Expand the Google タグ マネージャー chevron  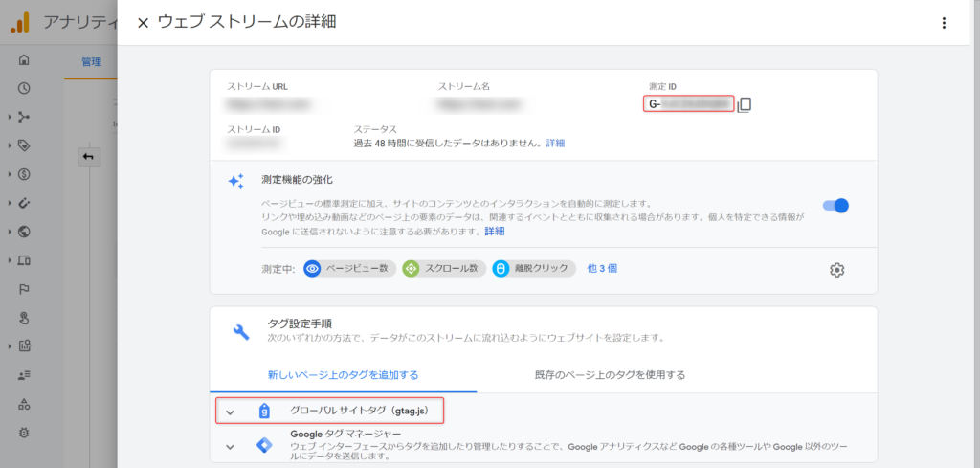(230, 447)
